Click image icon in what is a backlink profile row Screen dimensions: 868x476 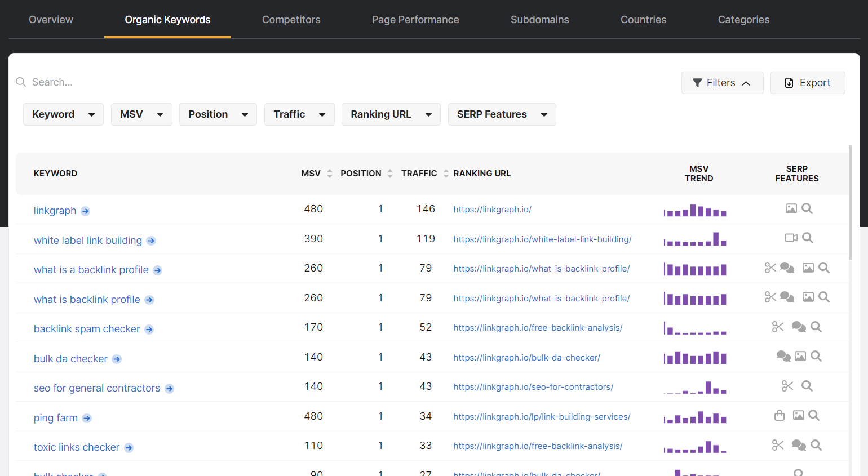[808, 268]
